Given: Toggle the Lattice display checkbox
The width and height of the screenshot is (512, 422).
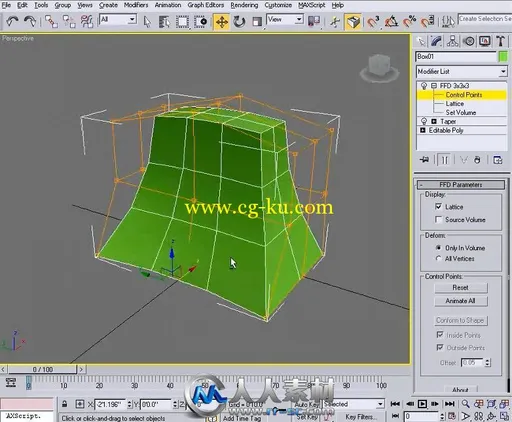Looking at the screenshot, I should 439,207.
